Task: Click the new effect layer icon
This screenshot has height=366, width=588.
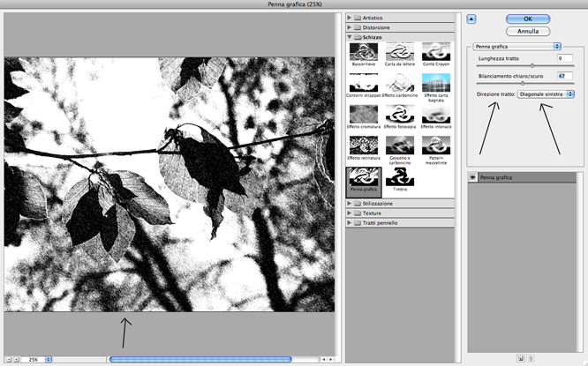Action: [521, 359]
